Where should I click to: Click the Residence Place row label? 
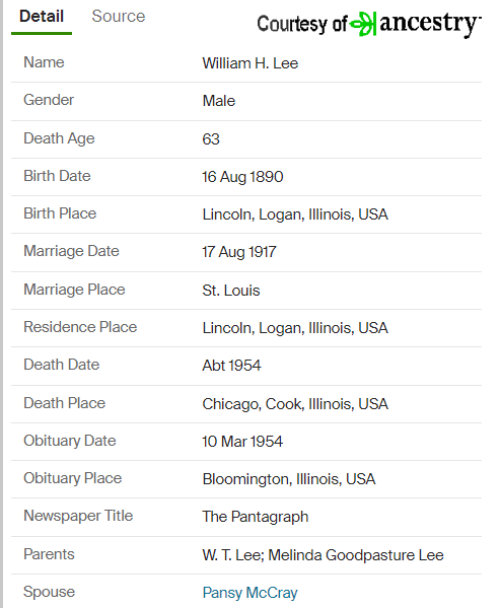pos(80,327)
